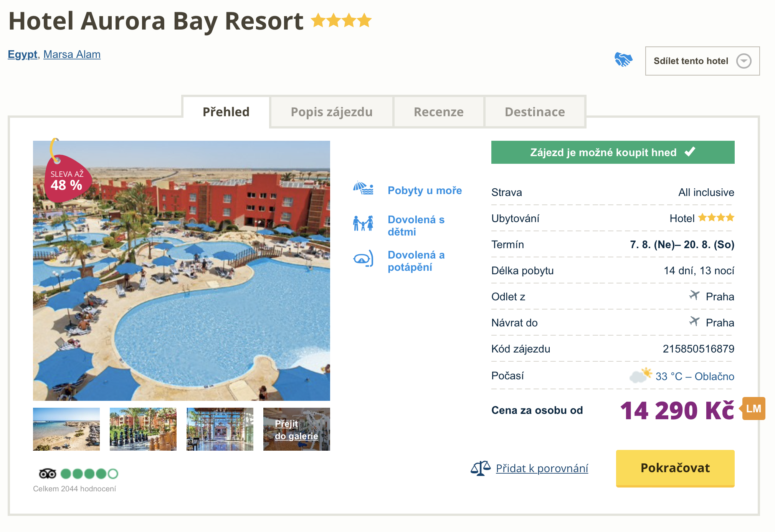Click the comparison scales icon
Viewport: 775px width, 532px height.
coord(480,468)
